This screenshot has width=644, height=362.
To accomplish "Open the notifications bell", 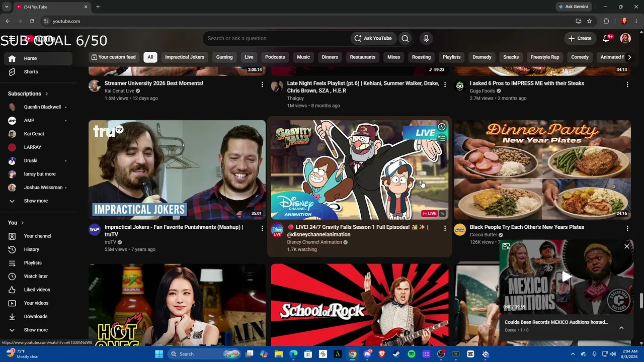I will click(x=606, y=38).
